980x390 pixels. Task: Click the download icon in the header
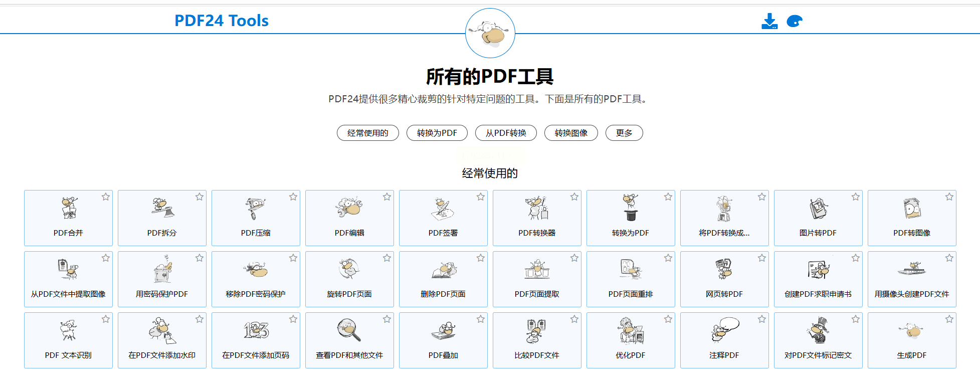click(769, 21)
